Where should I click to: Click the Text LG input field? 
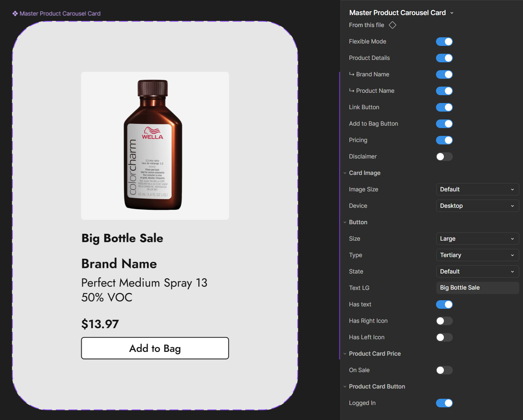pyautogui.click(x=477, y=288)
